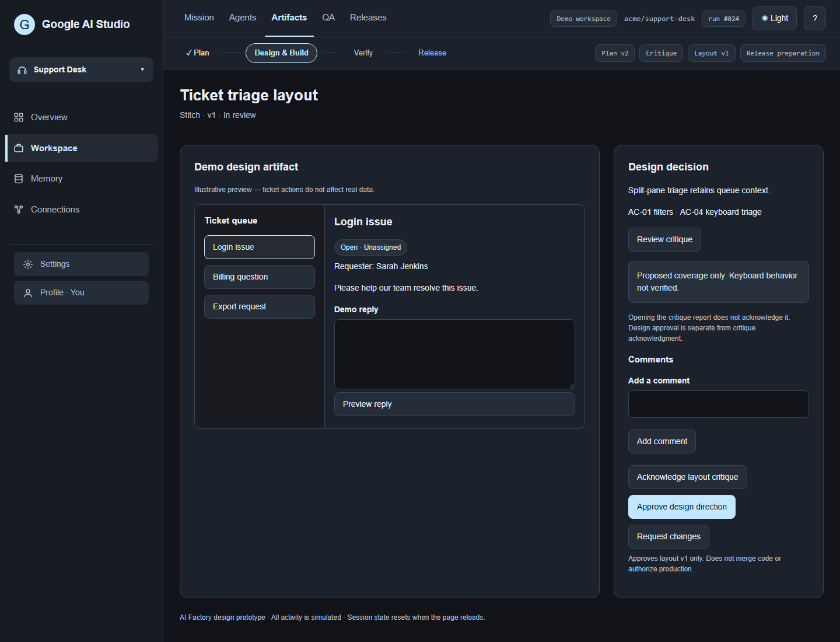The width and height of the screenshot is (840, 642).
Task: Open the Mission tab
Action: 199,18
